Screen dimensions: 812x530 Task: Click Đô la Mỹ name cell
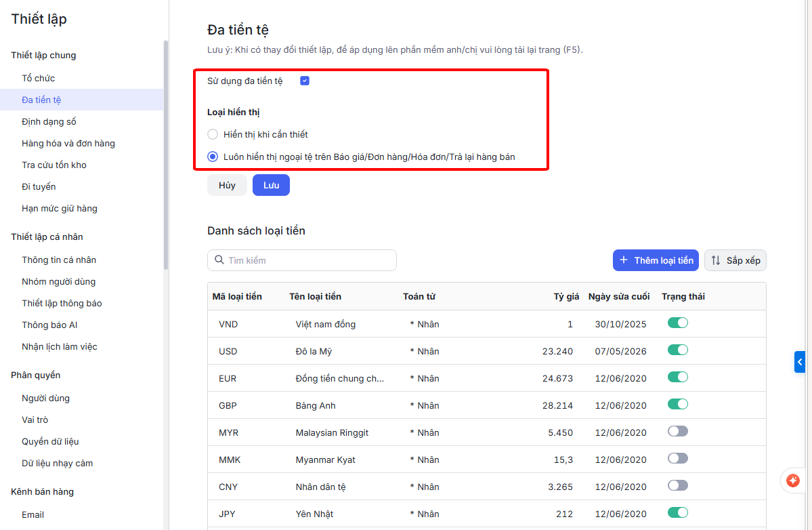coord(314,351)
